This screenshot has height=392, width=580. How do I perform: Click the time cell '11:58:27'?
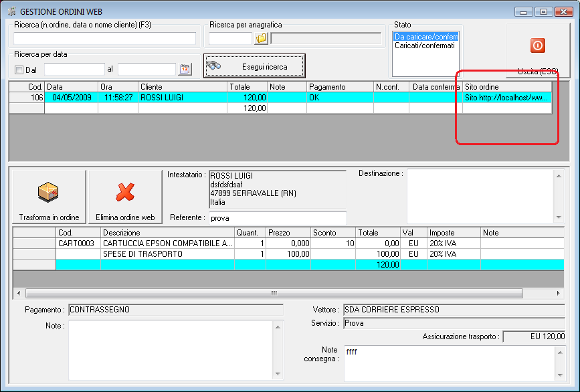(118, 98)
